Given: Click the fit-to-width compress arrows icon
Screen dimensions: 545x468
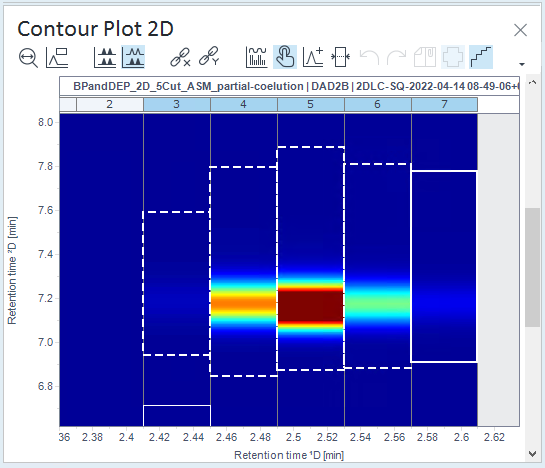Looking at the screenshot, I should (x=340, y=57).
